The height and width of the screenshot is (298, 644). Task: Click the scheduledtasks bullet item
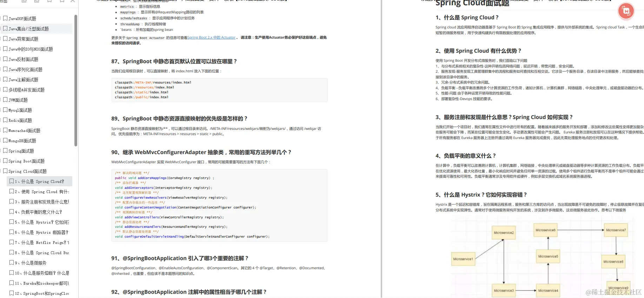[157, 18]
